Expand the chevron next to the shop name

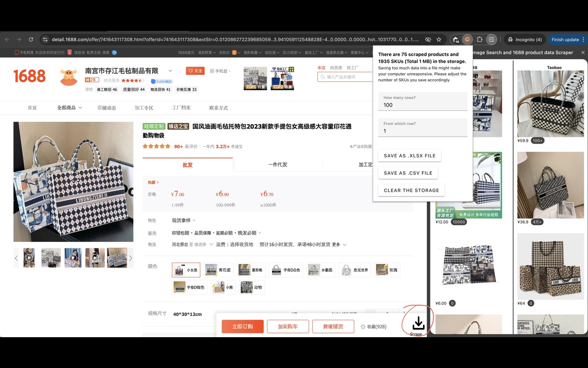pyautogui.click(x=170, y=71)
